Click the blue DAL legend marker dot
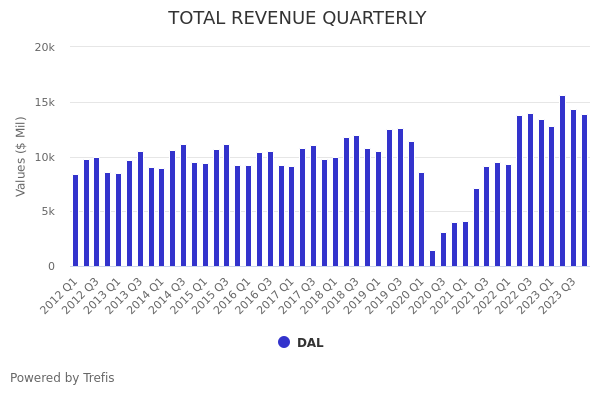 (284, 342)
